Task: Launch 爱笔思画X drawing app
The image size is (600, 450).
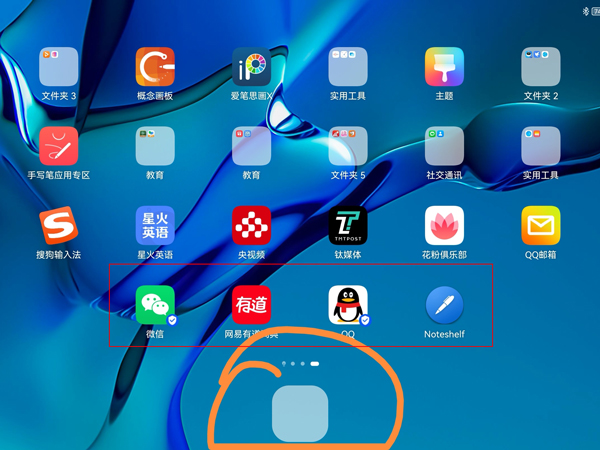Action: coord(251,67)
